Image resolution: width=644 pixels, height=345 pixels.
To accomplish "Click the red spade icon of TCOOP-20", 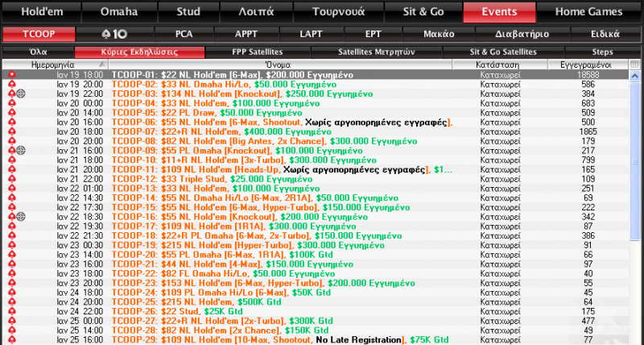I will click(x=12, y=255).
